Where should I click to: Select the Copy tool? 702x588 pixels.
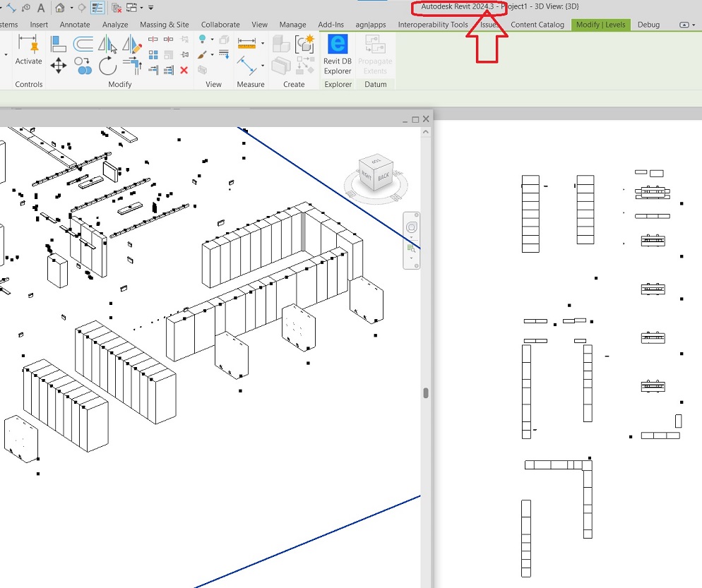[83, 66]
